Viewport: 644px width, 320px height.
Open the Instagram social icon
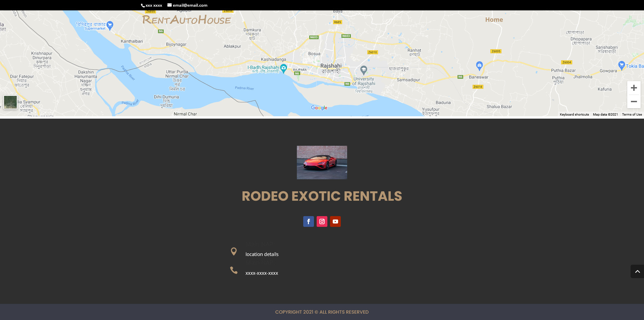[322, 221]
